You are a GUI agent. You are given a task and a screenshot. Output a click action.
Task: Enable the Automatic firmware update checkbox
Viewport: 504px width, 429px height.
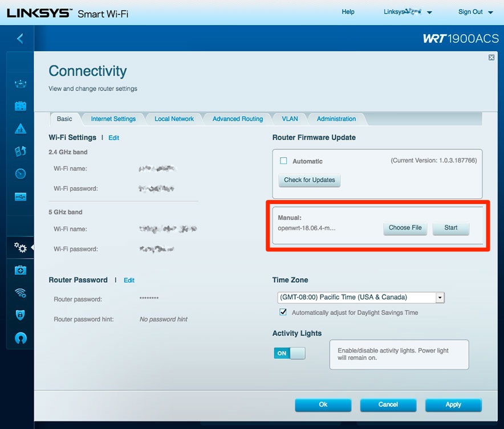(x=283, y=161)
